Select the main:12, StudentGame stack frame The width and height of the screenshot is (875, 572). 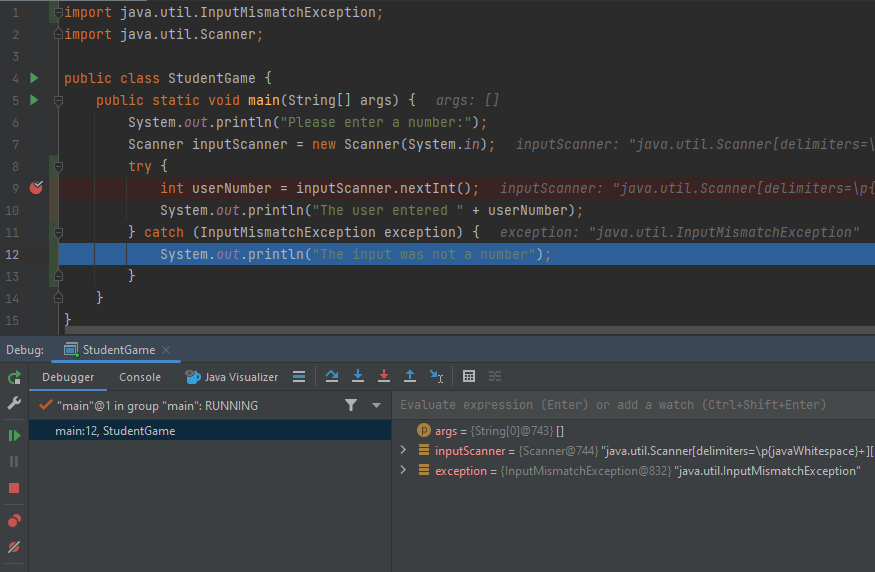(210, 431)
